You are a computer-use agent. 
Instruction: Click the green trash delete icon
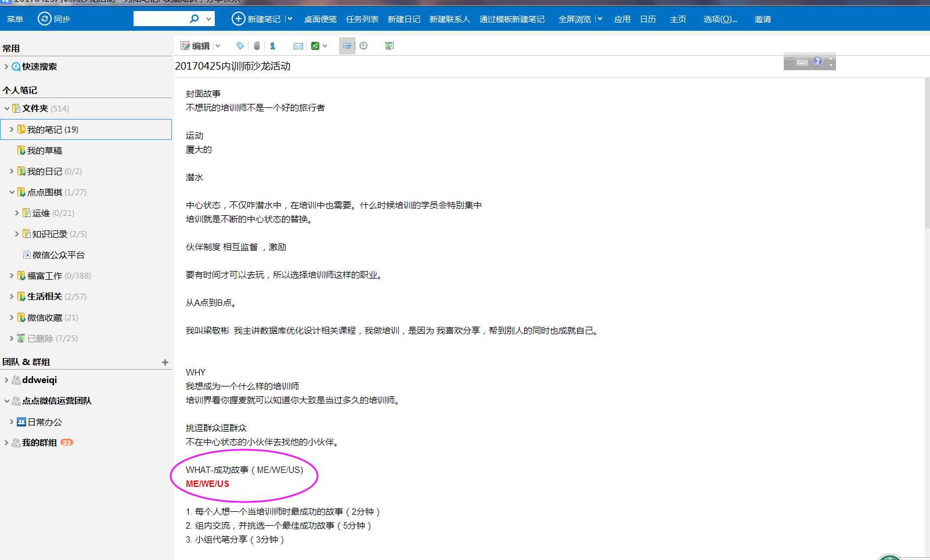coord(389,46)
